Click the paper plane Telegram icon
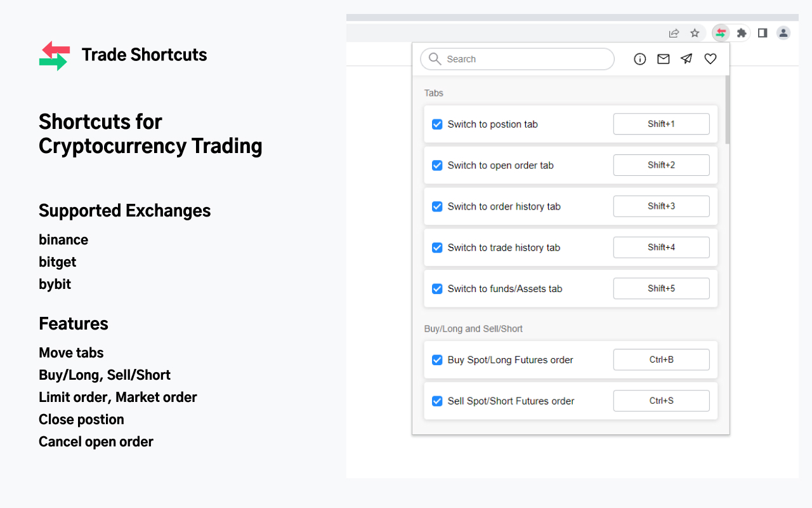Image resolution: width=812 pixels, height=508 pixels. pyautogui.click(x=686, y=59)
